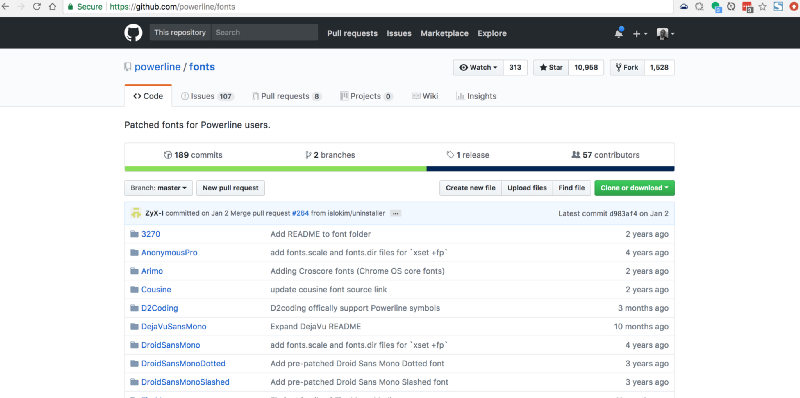This screenshot has height=398, width=800.
Task: Click the Create new file button
Action: tap(470, 188)
